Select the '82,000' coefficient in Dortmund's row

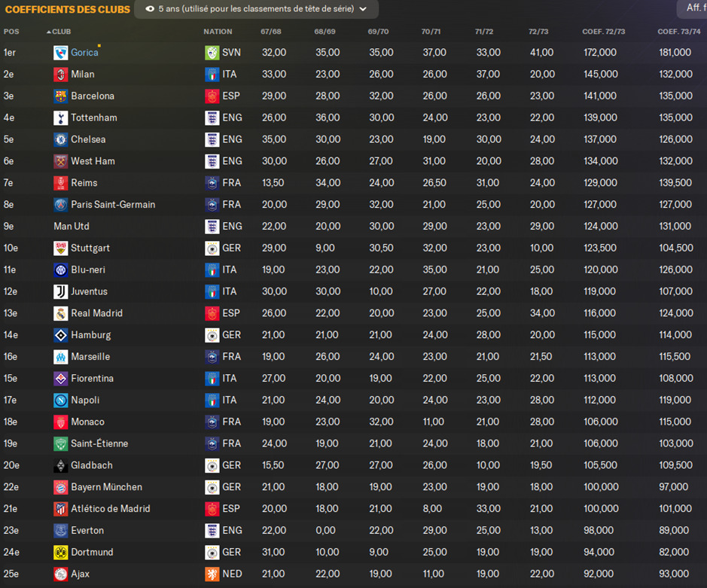(x=674, y=553)
